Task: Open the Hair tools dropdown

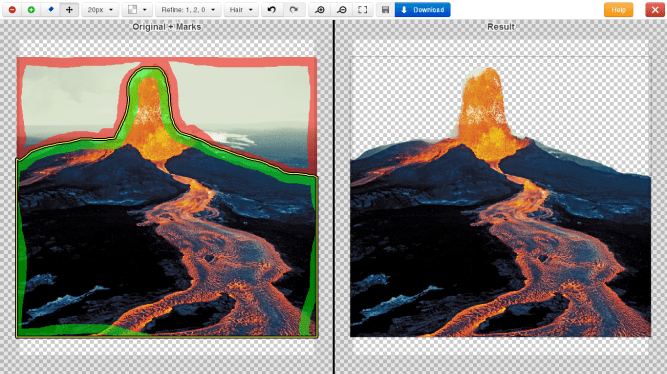Action: (x=241, y=9)
